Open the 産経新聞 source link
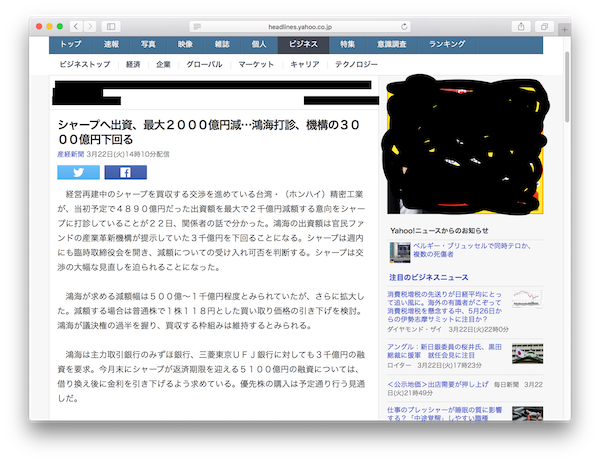 (70, 154)
